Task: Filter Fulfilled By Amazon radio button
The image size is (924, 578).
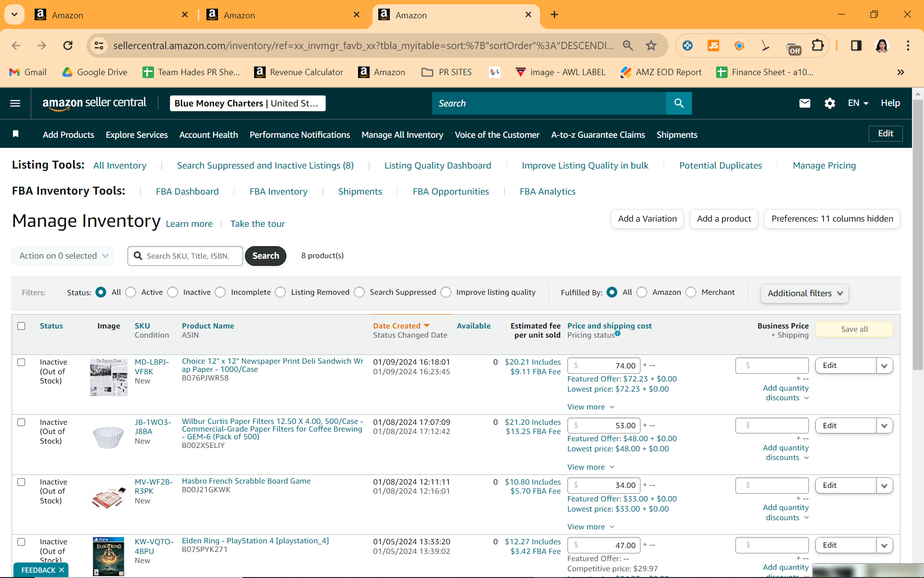Action: click(x=642, y=292)
